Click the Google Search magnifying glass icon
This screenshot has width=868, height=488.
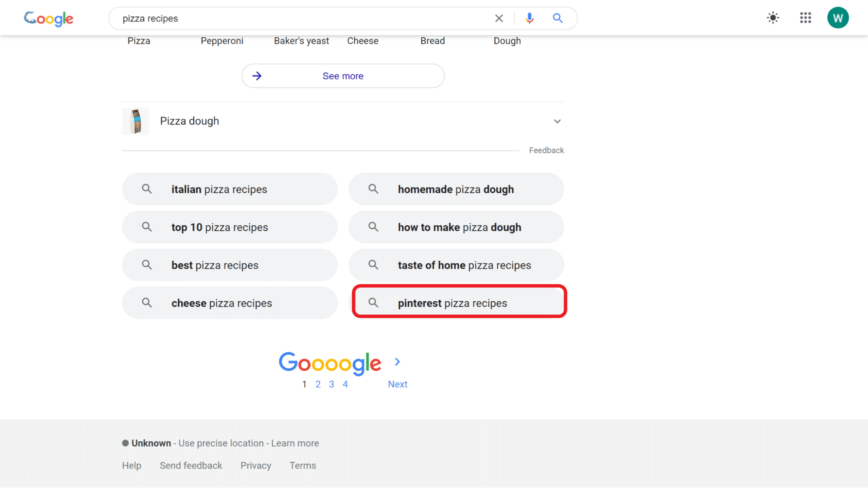point(558,18)
